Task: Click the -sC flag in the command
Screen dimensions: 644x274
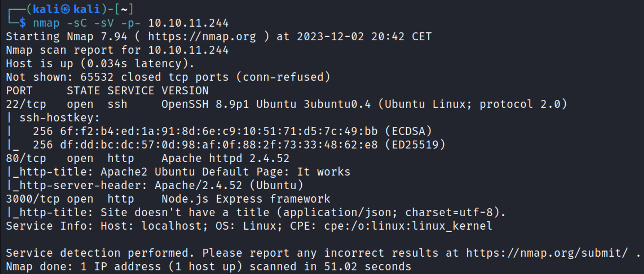Action: [77, 23]
